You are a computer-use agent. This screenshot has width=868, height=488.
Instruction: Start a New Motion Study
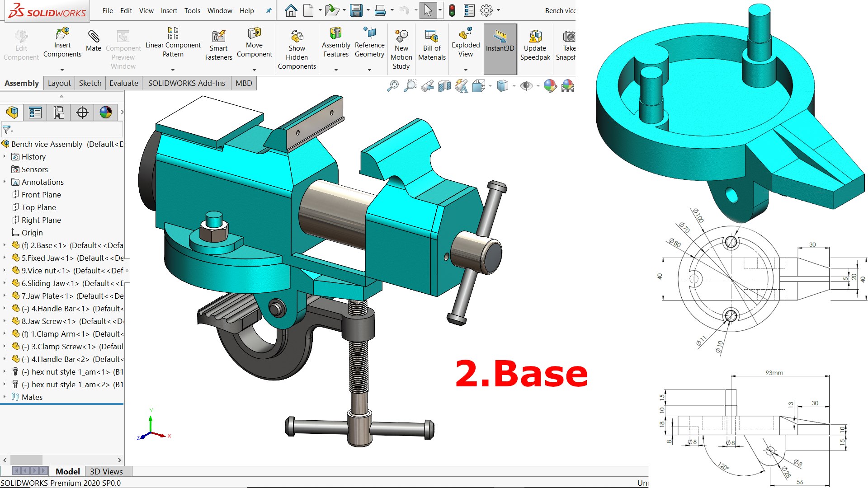[401, 36]
